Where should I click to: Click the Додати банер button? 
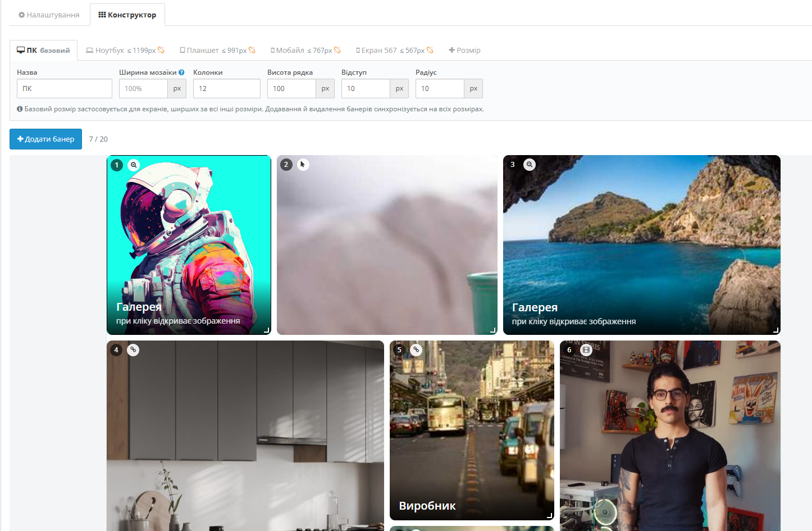(x=45, y=139)
